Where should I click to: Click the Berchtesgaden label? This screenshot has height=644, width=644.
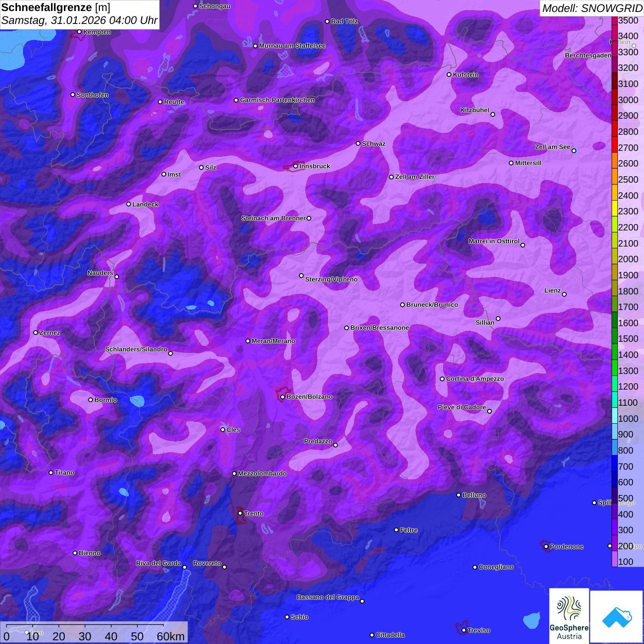[x=588, y=55]
